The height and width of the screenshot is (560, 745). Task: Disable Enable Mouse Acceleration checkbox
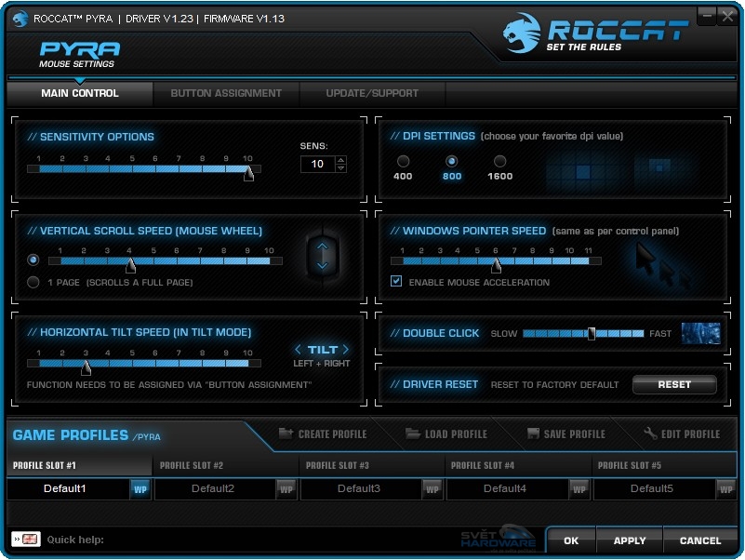click(x=394, y=282)
